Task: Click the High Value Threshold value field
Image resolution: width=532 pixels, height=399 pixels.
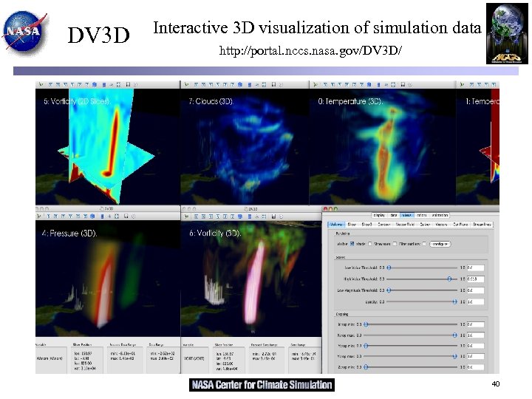Action: pyautogui.click(x=475, y=279)
